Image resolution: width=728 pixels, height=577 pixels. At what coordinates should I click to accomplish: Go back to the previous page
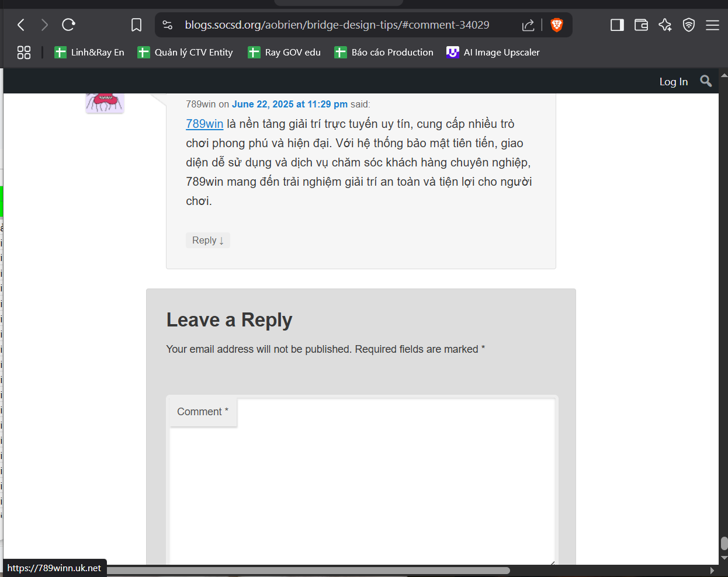21,25
